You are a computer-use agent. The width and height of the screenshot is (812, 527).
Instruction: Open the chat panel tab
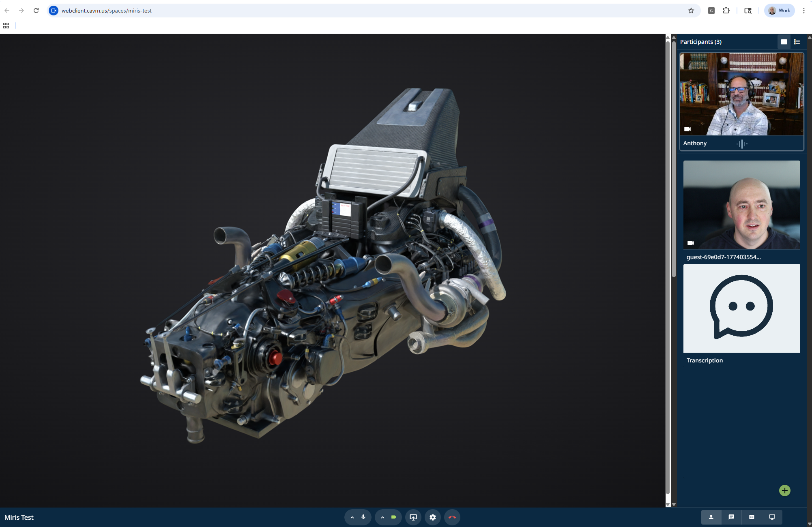point(731,517)
